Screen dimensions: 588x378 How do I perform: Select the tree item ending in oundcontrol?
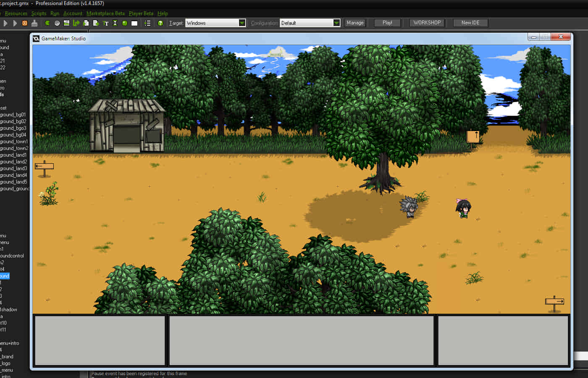click(12, 256)
